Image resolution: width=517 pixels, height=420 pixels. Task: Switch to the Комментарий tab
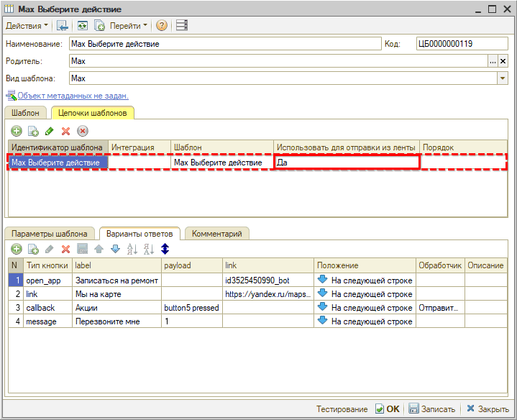(x=216, y=233)
